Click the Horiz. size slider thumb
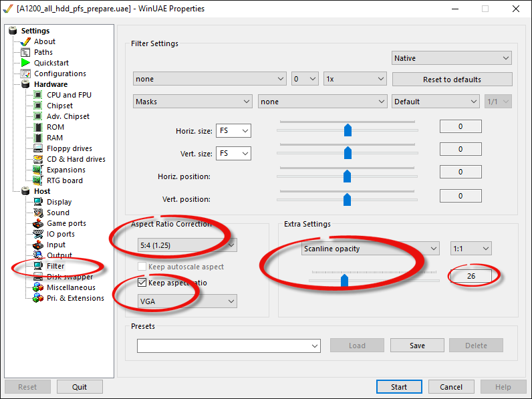532x399 pixels. (348, 130)
